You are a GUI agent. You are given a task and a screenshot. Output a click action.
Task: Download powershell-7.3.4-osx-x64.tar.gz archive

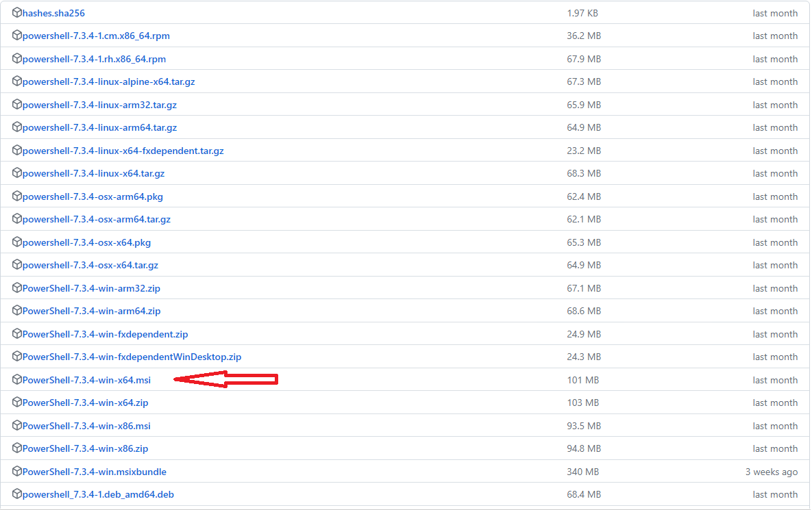click(x=90, y=265)
